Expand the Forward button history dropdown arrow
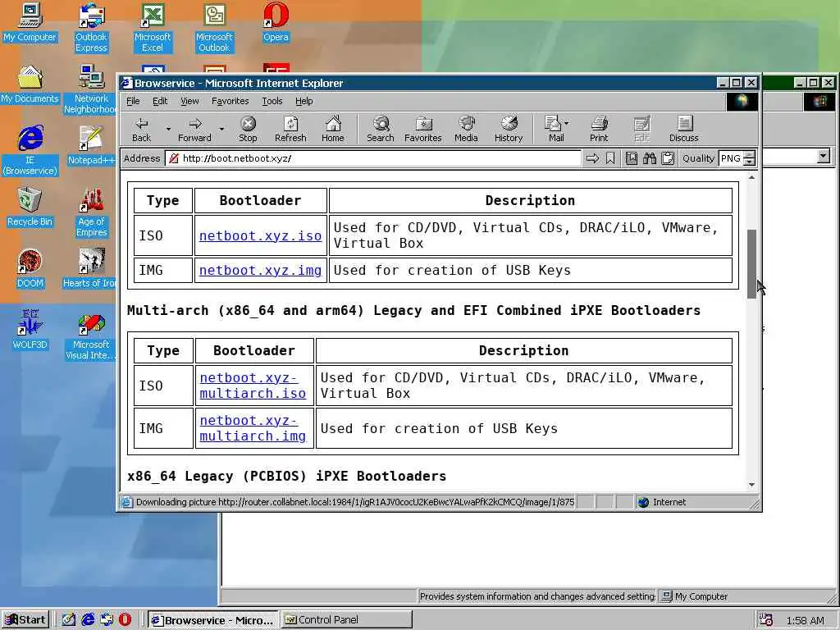Viewport: 840px width, 630px height. pyautogui.click(x=221, y=129)
